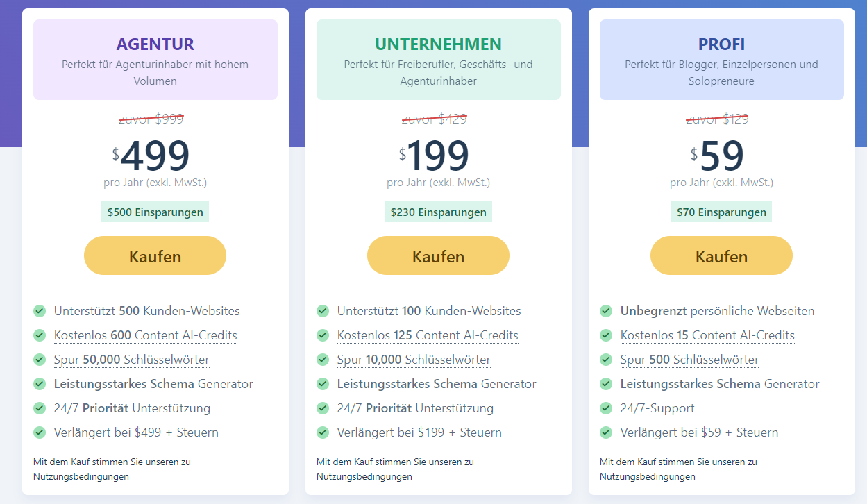Click the checkmark next to 24/7 Priorität Unterstützung under AGENTUR
867x504 pixels.
coord(40,408)
